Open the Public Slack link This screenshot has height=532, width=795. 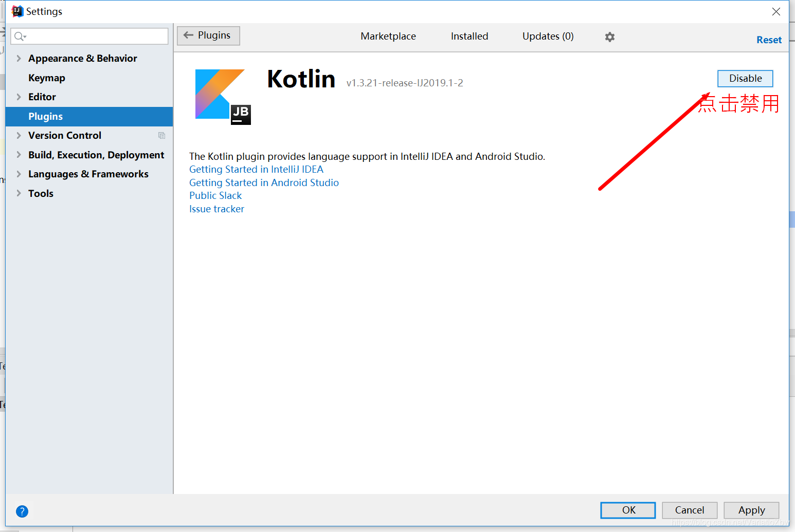[x=215, y=196]
